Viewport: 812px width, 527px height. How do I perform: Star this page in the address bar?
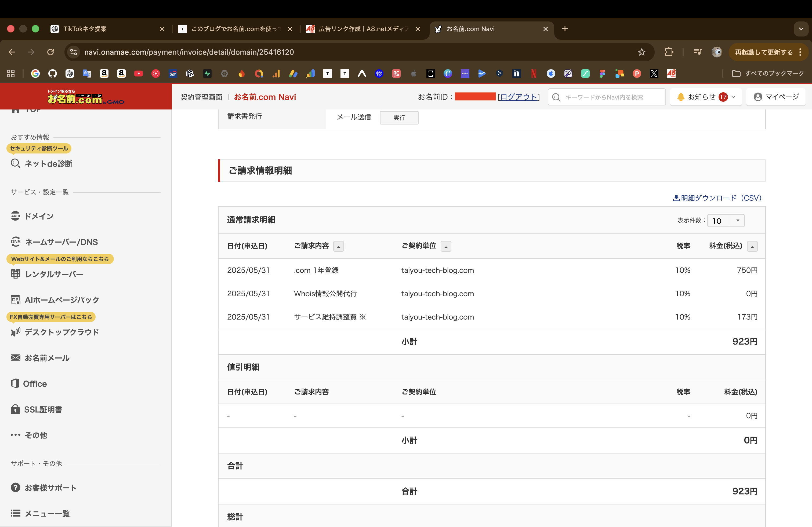click(x=642, y=52)
